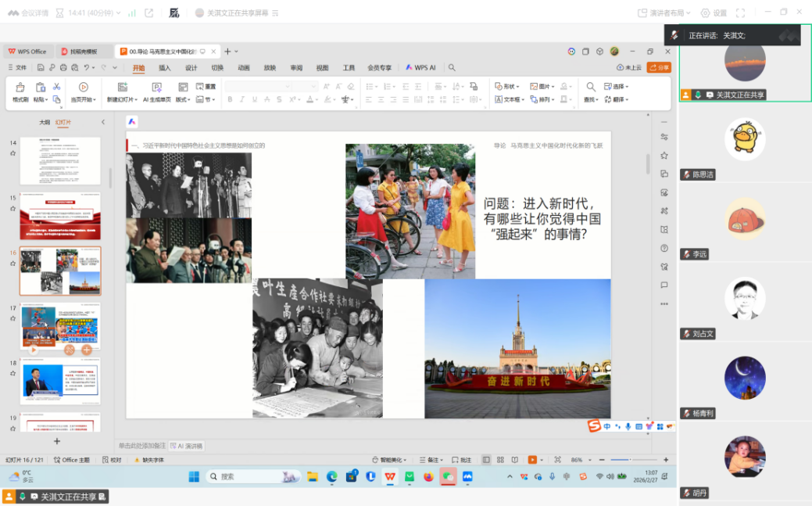
Task: Click the Firefox icon in taskbar
Action: pos(428,476)
